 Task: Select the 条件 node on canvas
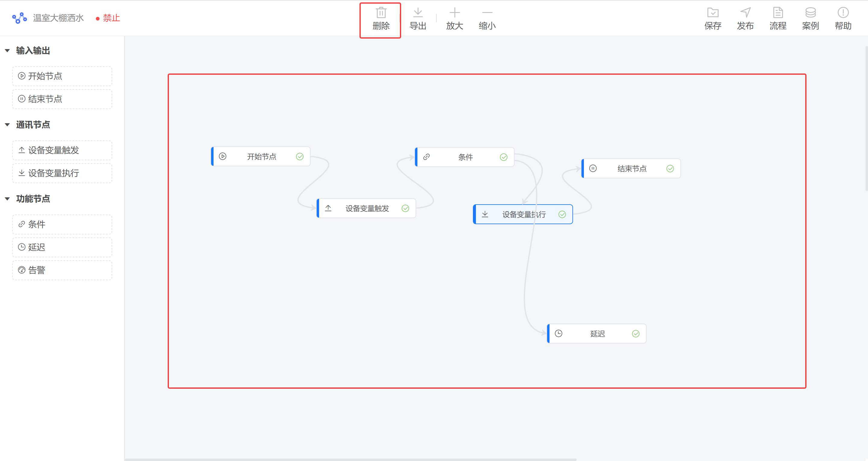465,157
